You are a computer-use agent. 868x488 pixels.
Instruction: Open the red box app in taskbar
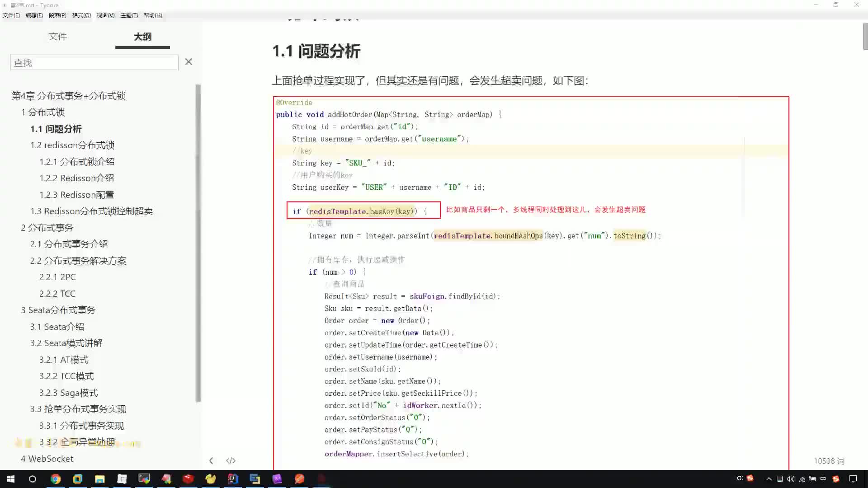188,479
